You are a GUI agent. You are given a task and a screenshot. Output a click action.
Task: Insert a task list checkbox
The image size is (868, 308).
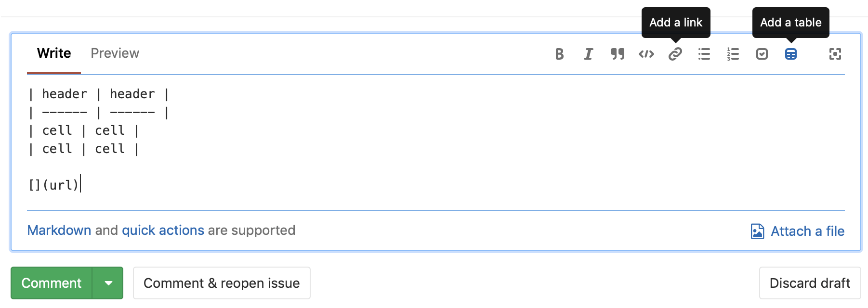[762, 54]
